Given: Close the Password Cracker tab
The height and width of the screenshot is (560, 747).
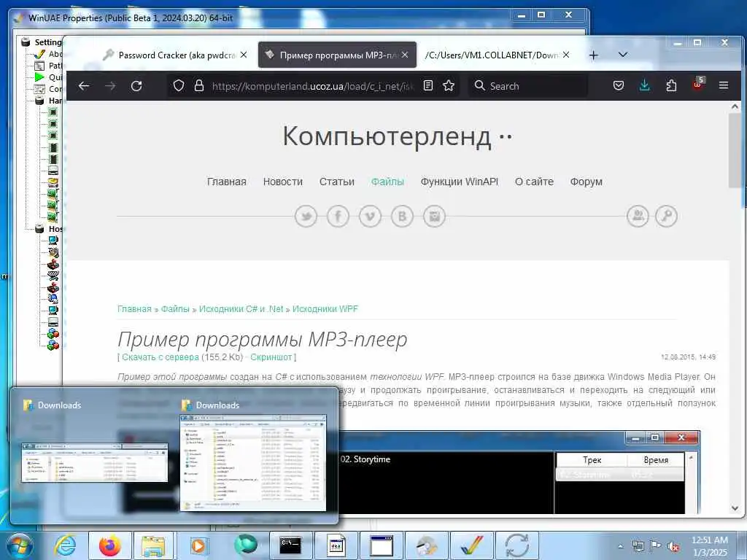Looking at the screenshot, I should (244, 55).
